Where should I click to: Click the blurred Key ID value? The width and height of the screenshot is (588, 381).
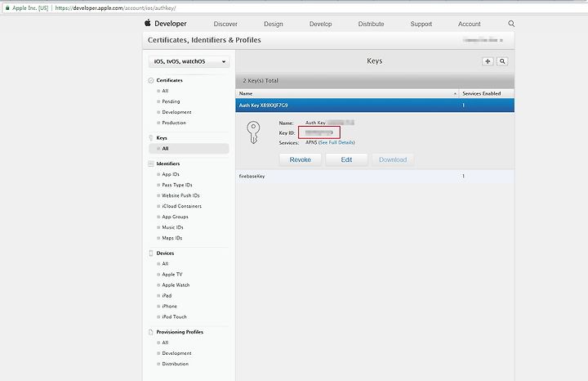click(x=319, y=132)
